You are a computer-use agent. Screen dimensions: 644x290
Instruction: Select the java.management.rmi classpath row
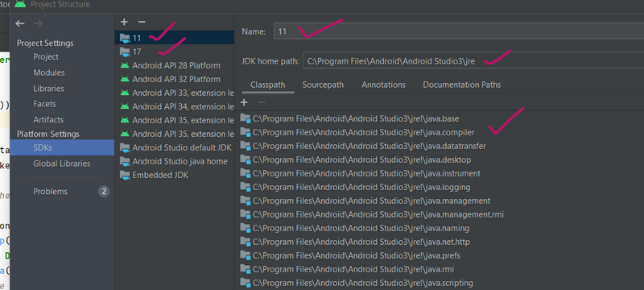pyautogui.click(x=440, y=214)
